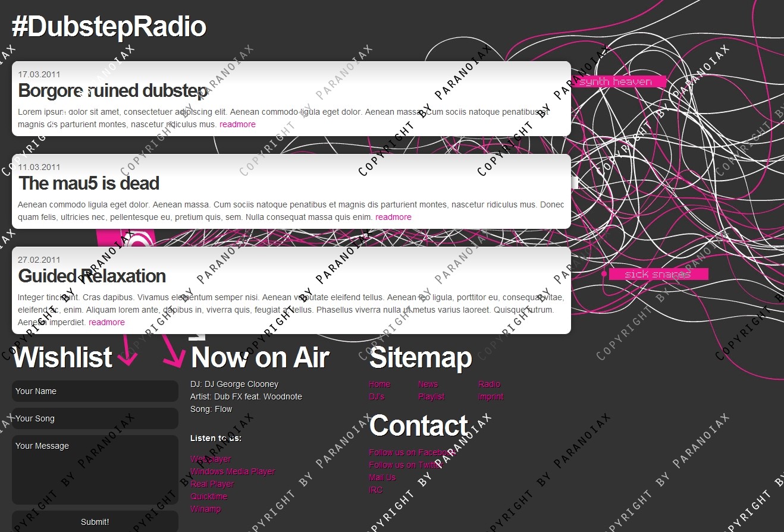
Task: Listen via Quicktime
Action: (x=209, y=496)
